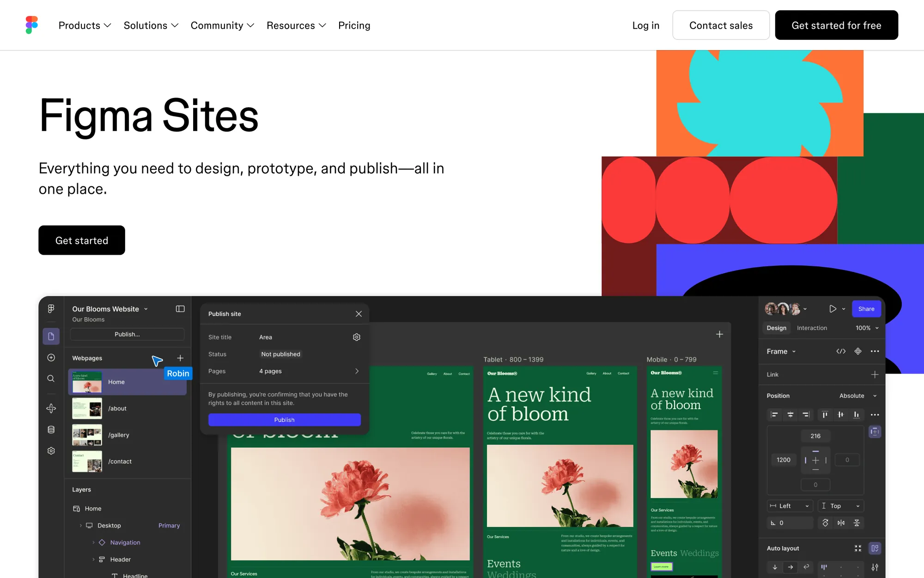
Task: Open the /gallery webpage
Action: coord(128,435)
